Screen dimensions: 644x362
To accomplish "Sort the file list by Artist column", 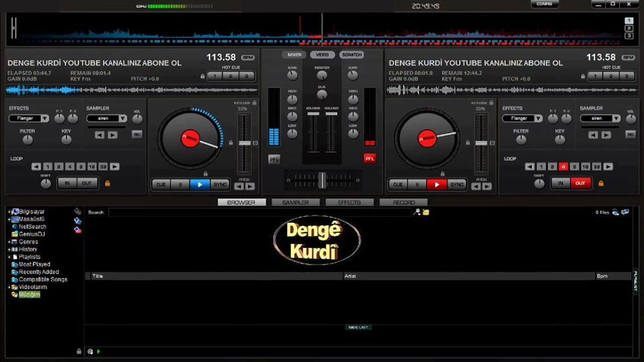I will pyautogui.click(x=469, y=276).
